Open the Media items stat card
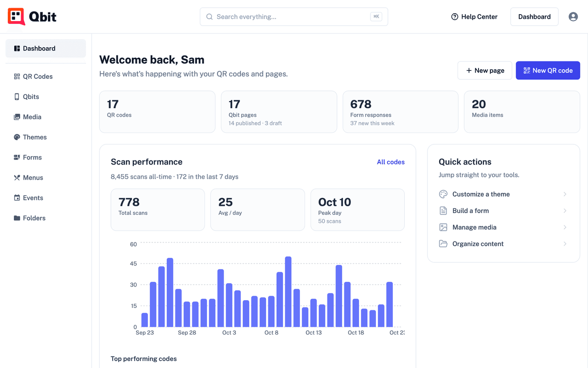The width and height of the screenshot is (588, 368). [x=522, y=112]
